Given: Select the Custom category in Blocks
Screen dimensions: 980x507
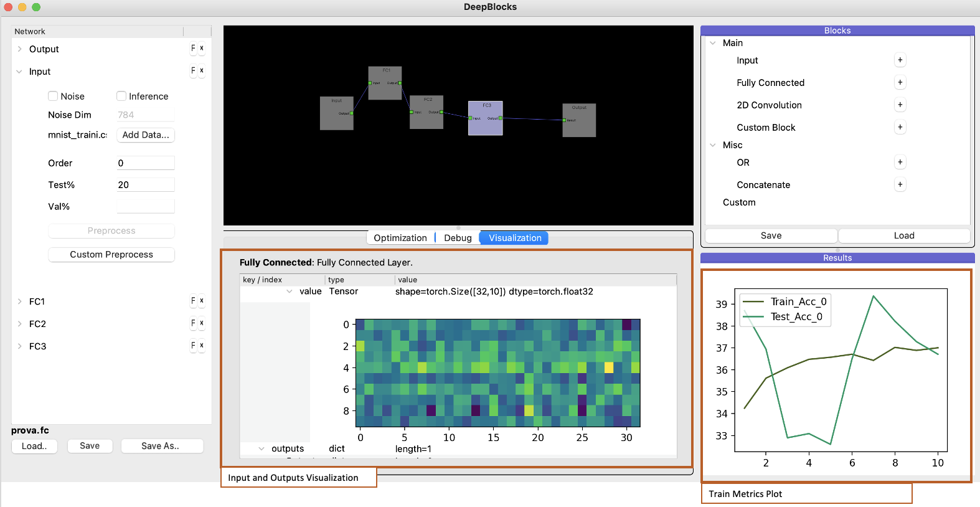Looking at the screenshot, I should 739,202.
